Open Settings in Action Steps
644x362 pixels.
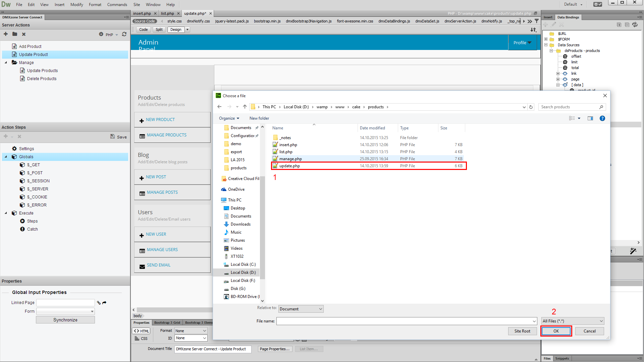(x=26, y=149)
